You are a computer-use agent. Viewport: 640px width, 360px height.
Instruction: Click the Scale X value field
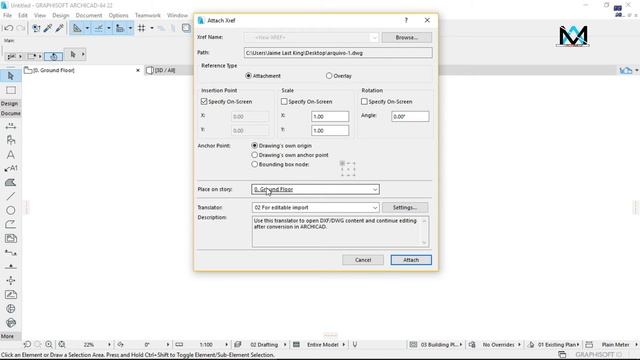tap(330, 117)
